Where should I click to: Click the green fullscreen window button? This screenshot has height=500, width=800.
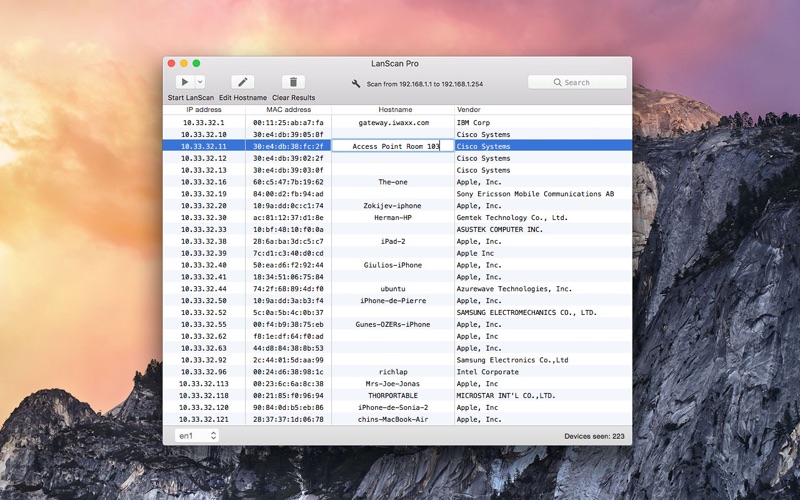(196, 63)
